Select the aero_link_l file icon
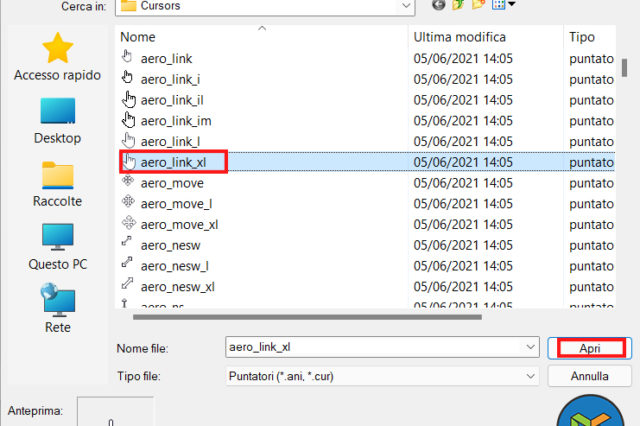This screenshot has height=426, width=640. pos(129,141)
